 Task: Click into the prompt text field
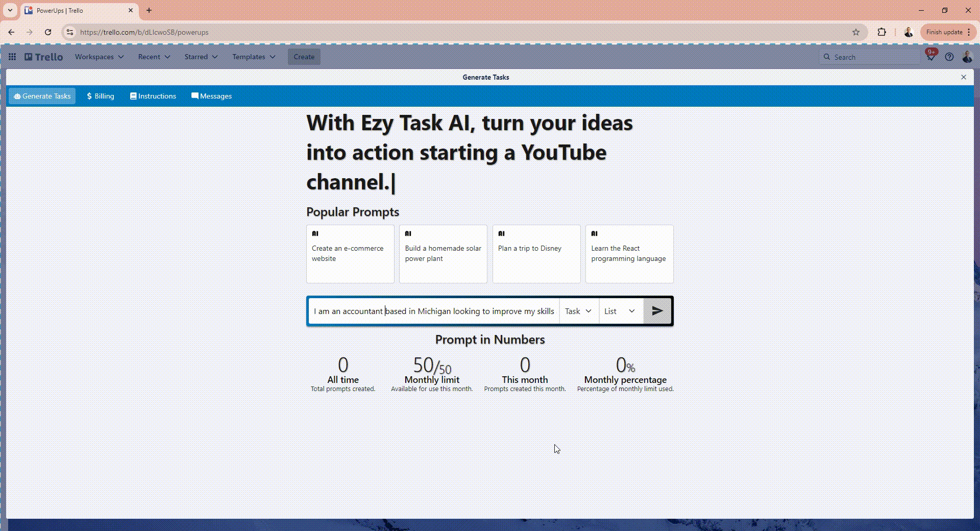pos(434,311)
